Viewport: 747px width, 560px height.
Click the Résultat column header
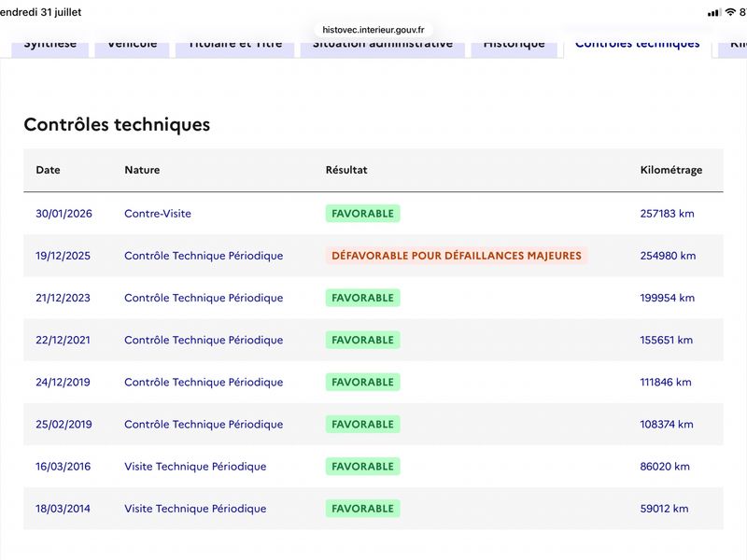[346, 170]
